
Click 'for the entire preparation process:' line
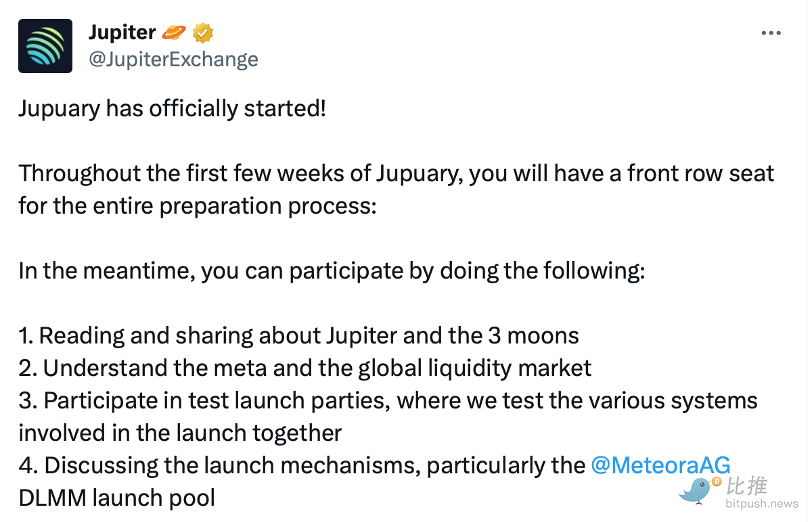tap(197, 206)
